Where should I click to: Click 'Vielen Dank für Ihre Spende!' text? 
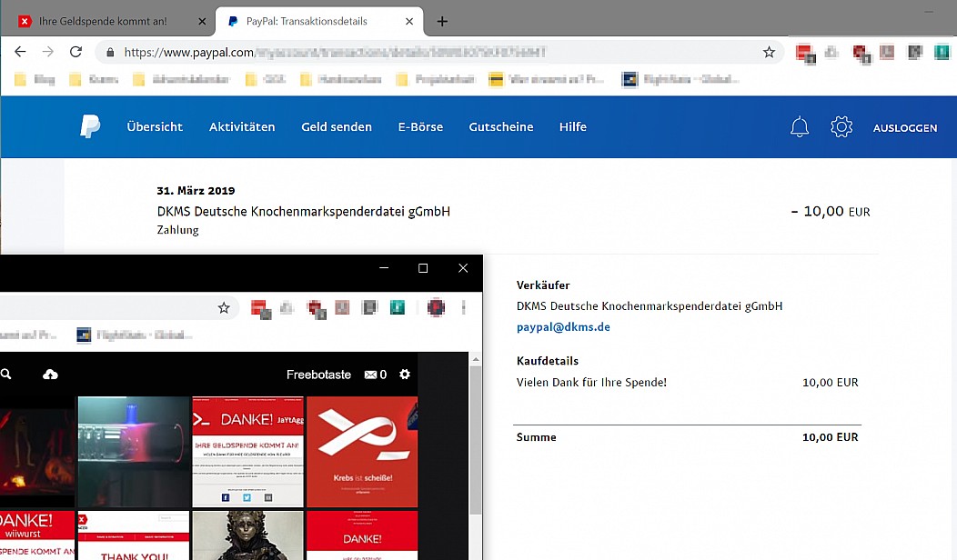(x=591, y=383)
